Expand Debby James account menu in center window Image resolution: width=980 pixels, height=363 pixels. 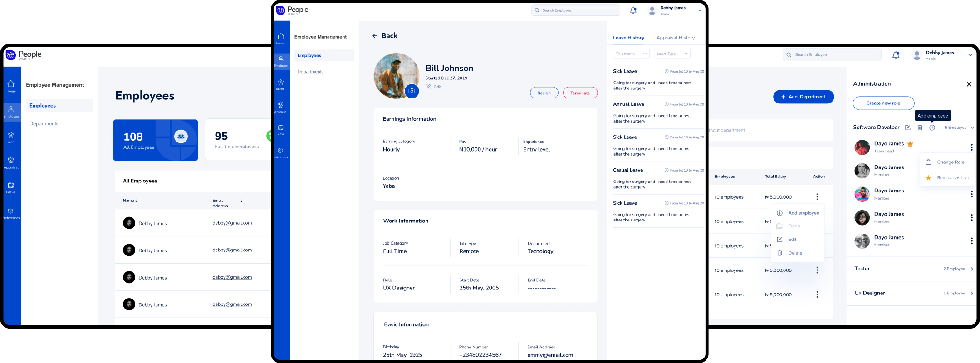(x=700, y=10)
